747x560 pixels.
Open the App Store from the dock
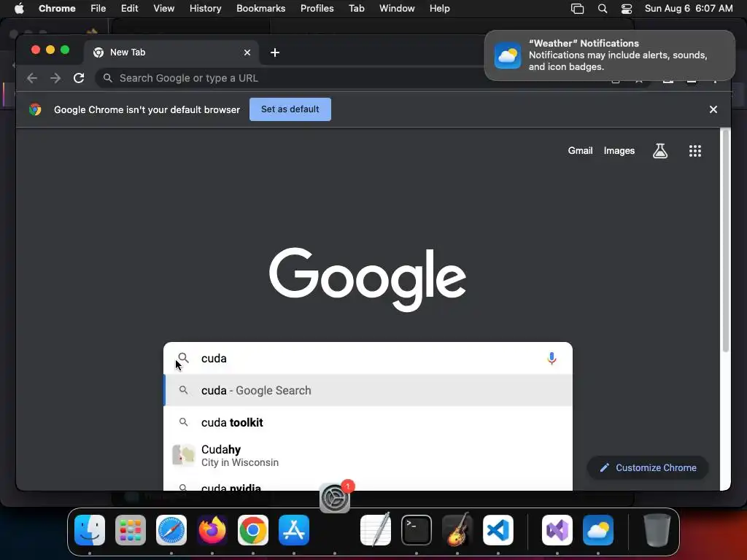coord(294,530)
